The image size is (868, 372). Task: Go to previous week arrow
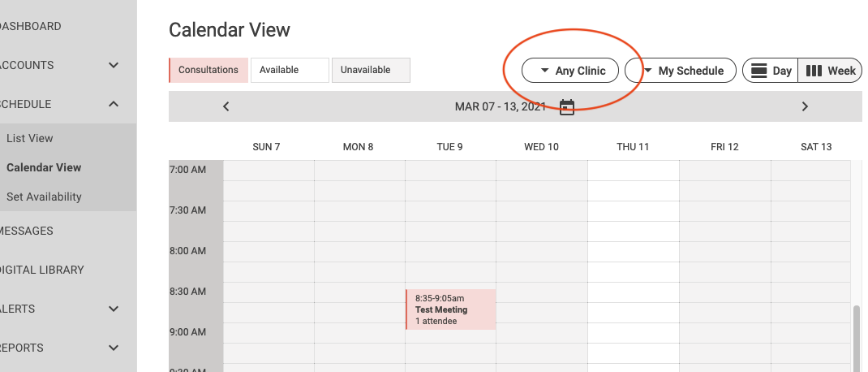226,106
